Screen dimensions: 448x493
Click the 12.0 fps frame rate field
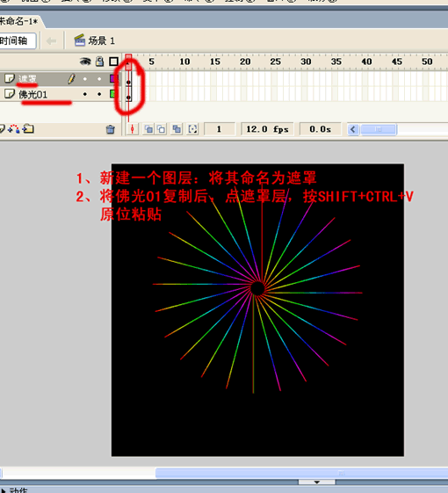(267, 129)
